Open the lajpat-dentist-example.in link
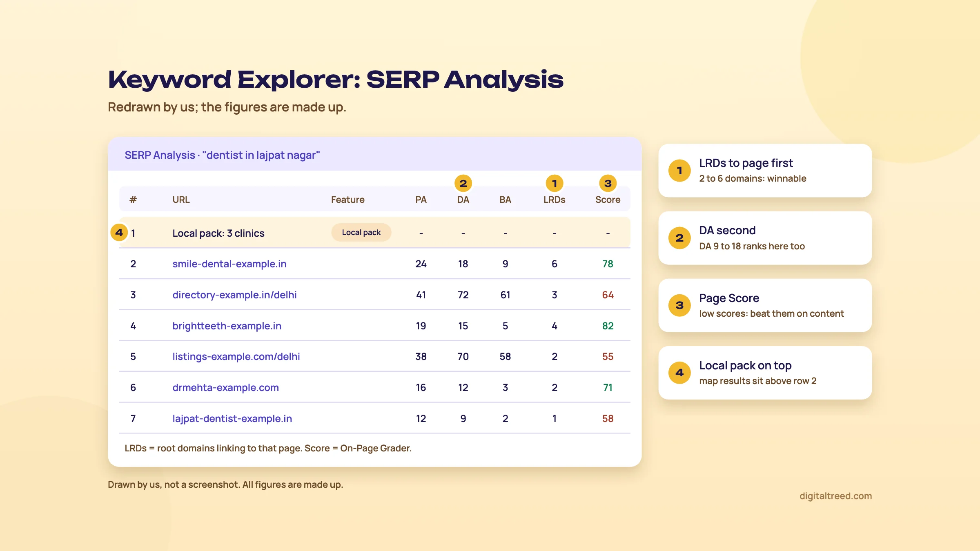 pos(232,418)
